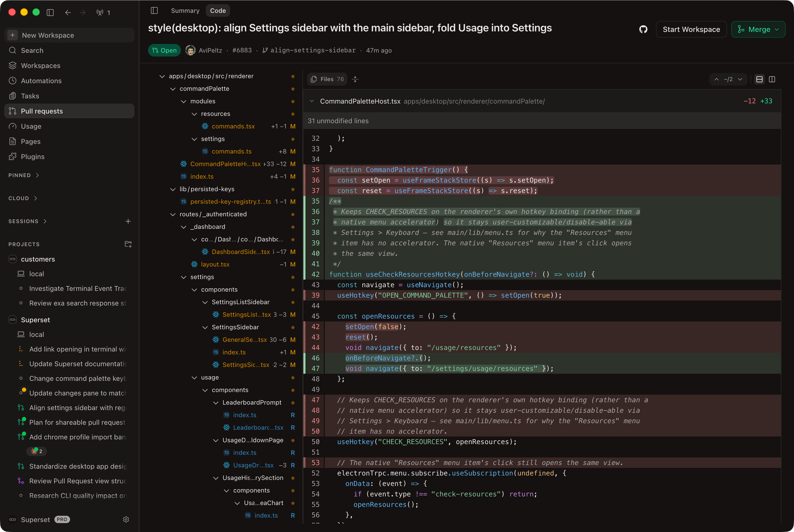The image size is (794, 532).
Task: Expand the 31 unmodified lines bar
Action: coord(542,121)
